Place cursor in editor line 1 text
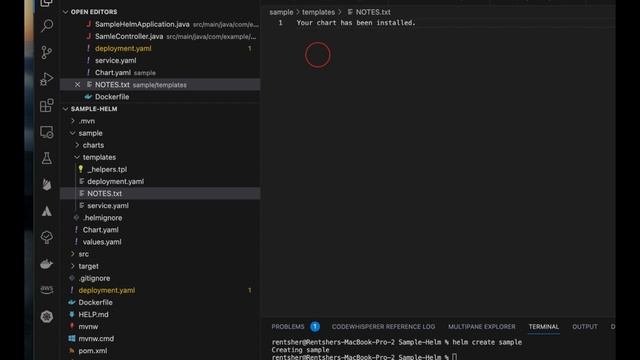Image resolution: width=640 pixels, height=360 pixels. [x=356, y=23]
